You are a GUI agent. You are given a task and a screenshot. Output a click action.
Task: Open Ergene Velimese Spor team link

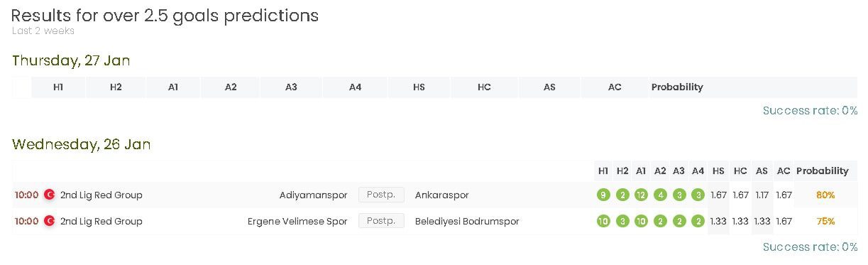coord(297,221)
